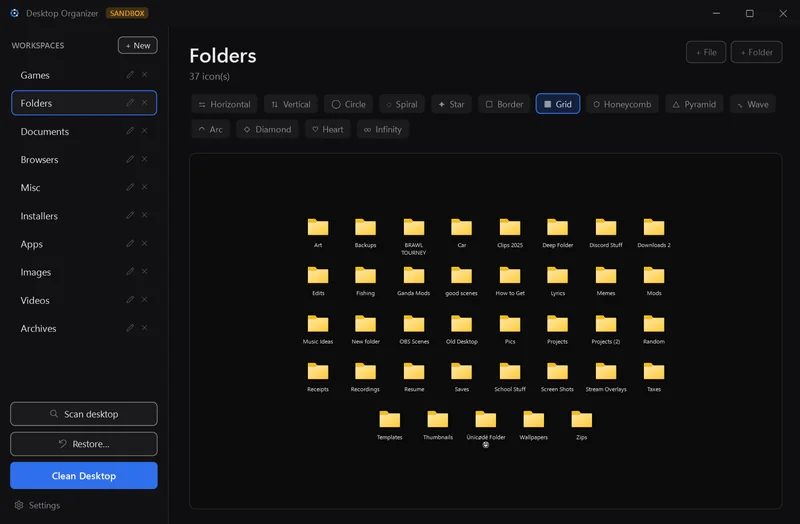Screen dimensions: 800x524
Task: Select the Downloads 2 folder icon
Action: 654,227
